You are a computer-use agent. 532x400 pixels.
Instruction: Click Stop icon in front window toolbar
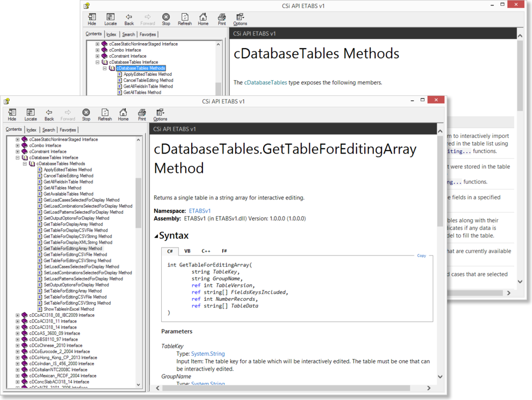coord(86,115)
